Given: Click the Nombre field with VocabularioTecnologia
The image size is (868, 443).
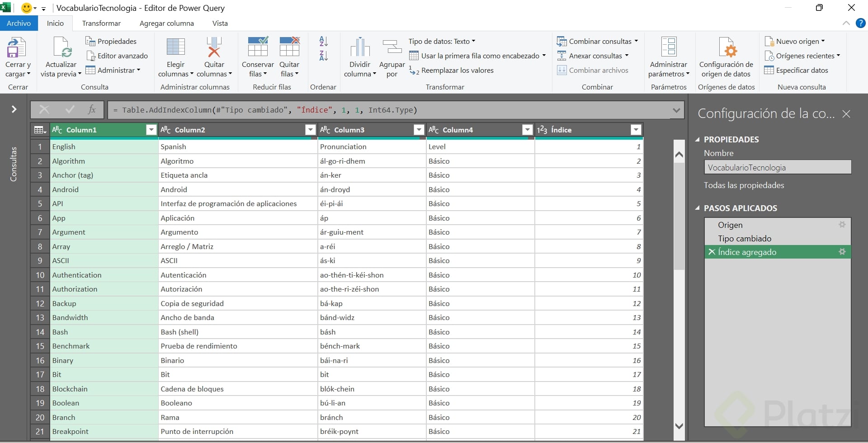Looking at the screenshot, I should pos(777,168).
